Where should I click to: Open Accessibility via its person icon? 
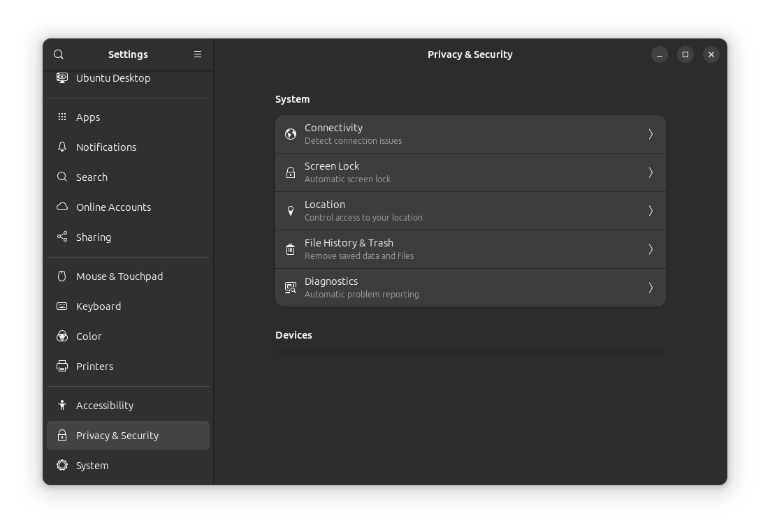pos(61,405)
